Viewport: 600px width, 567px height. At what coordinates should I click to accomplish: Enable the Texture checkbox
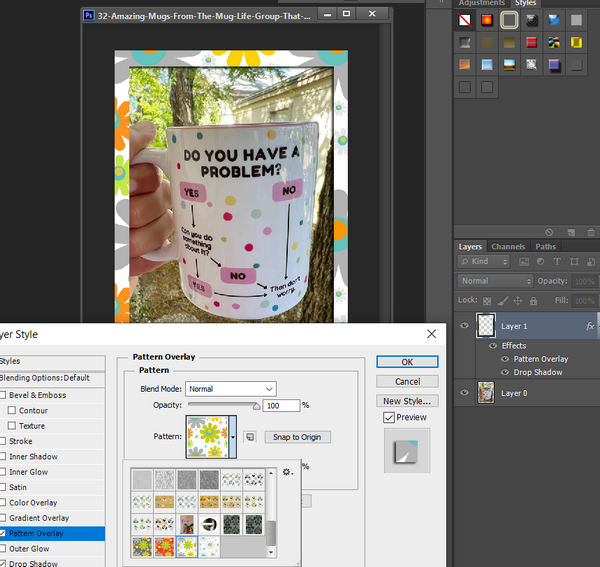tap(12, 425)
